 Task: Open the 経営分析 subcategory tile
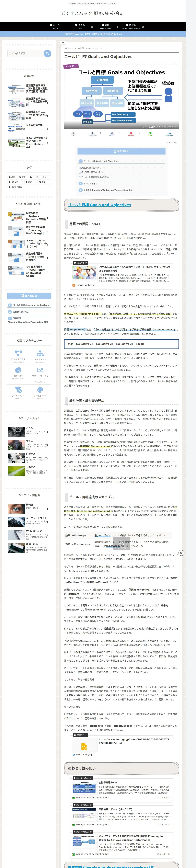[18, 374]
